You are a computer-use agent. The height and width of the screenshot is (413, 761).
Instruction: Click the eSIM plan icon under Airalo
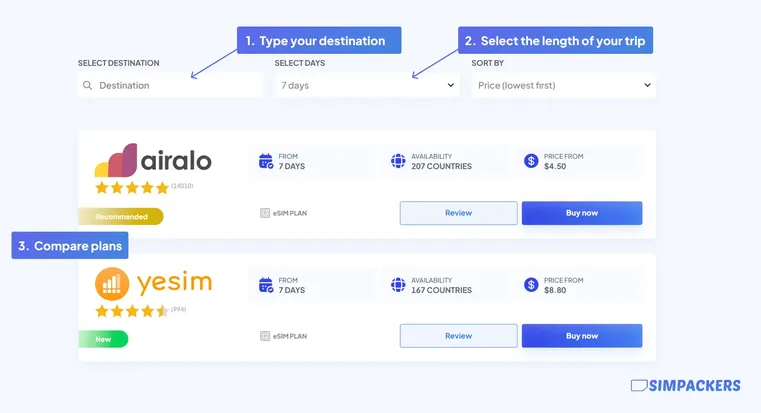265,213
